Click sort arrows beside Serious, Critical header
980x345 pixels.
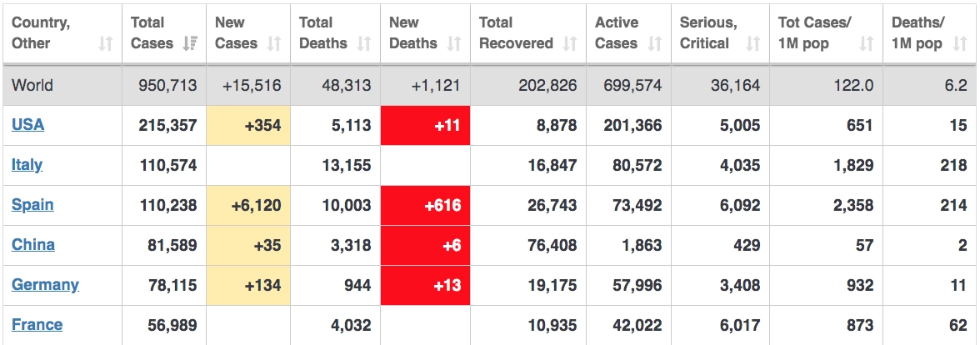coord(753,43)
